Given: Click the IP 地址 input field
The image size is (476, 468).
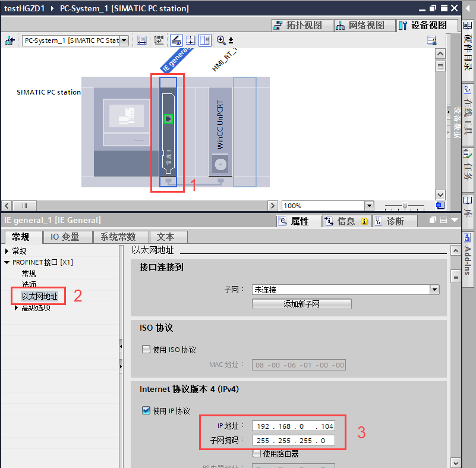Looking at the screenshot, I should click(x=294, y=426).
